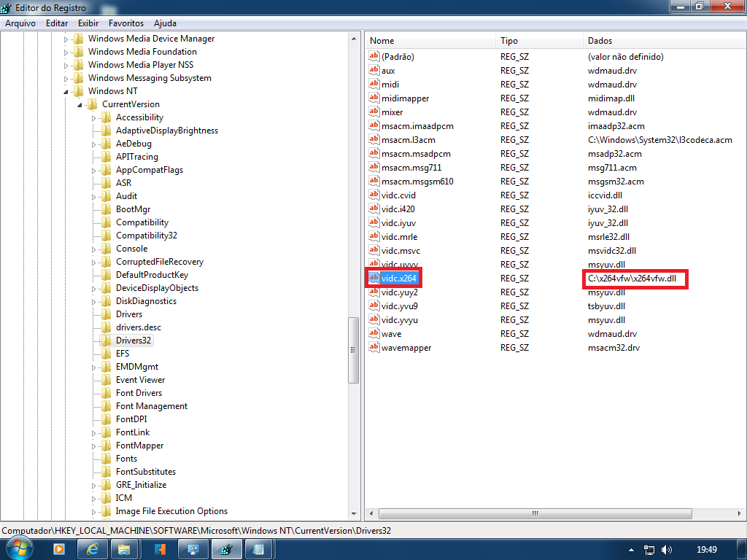Screen dimensions: 747x560
Task: Expand the Accessibility key
Action: 93,118
